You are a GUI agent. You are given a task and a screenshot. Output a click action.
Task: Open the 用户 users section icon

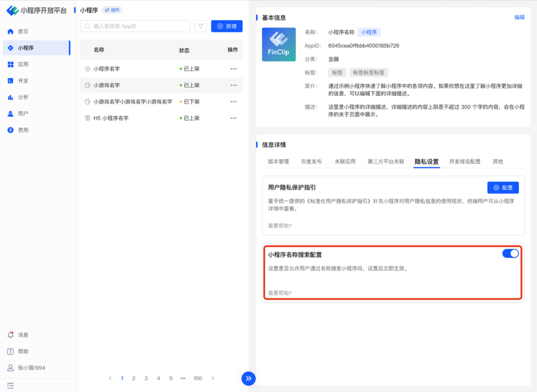11,114
